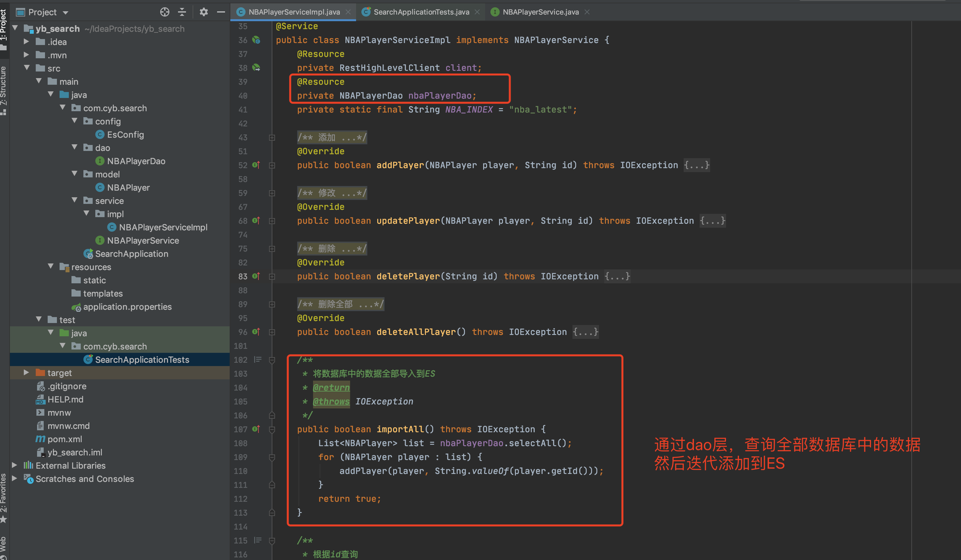Select the NBAPlayerDao interface file
961x560 pixels.
(x=130, y=161)
